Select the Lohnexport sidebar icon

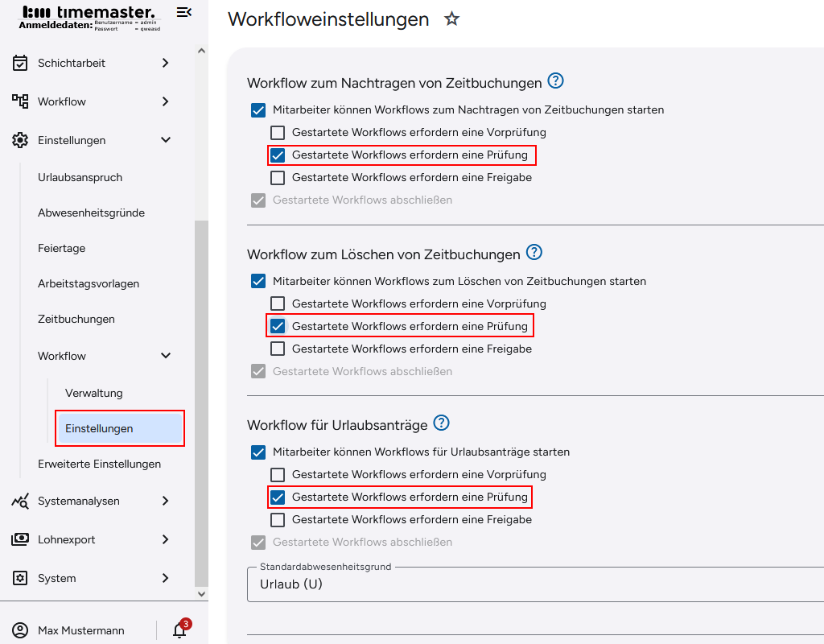point(20,539)
